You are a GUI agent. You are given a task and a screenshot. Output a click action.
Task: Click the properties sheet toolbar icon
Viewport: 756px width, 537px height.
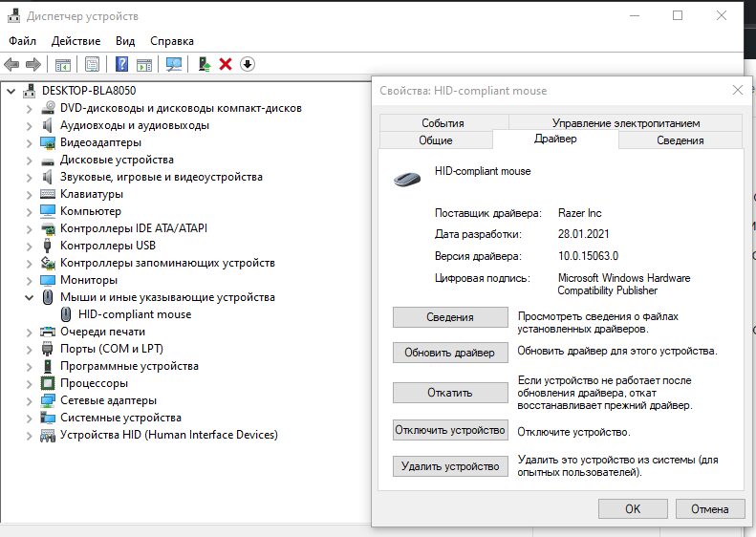[92, 64]
